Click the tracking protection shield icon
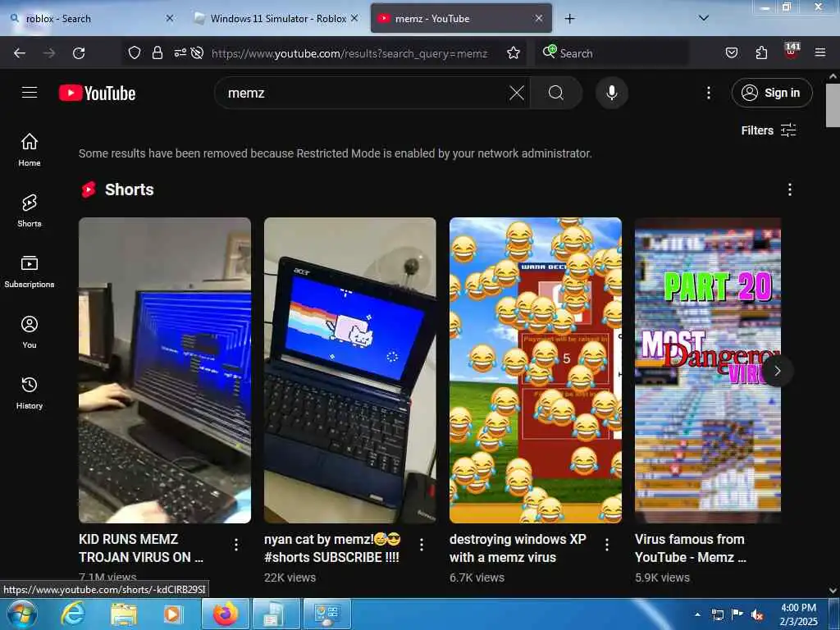Screen dimensions: 840x630 (x=135, y=52)
